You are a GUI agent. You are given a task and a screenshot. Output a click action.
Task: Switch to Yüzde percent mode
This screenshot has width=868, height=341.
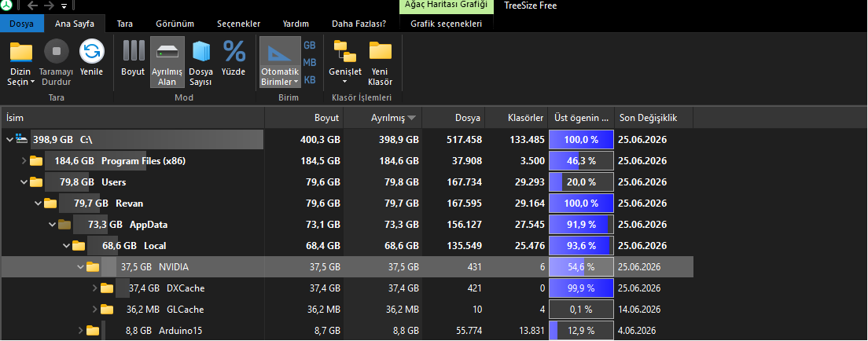point(234,58)
